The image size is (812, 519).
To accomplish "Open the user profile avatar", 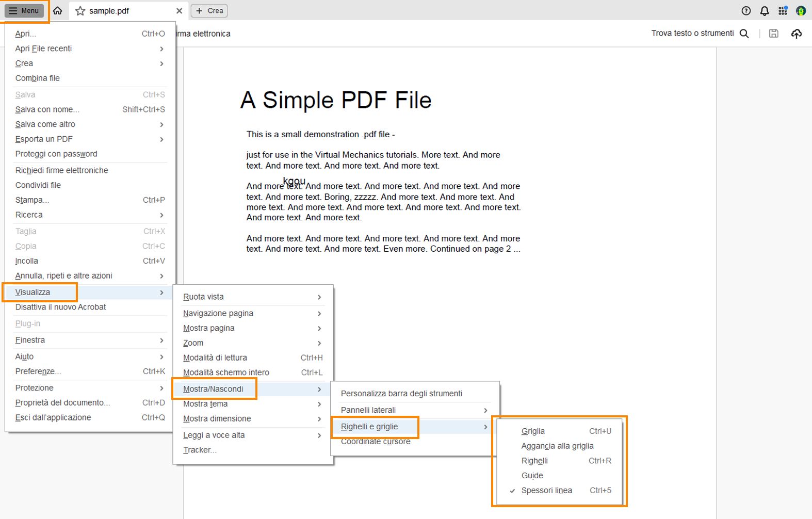I will click(x=801, y=11).
